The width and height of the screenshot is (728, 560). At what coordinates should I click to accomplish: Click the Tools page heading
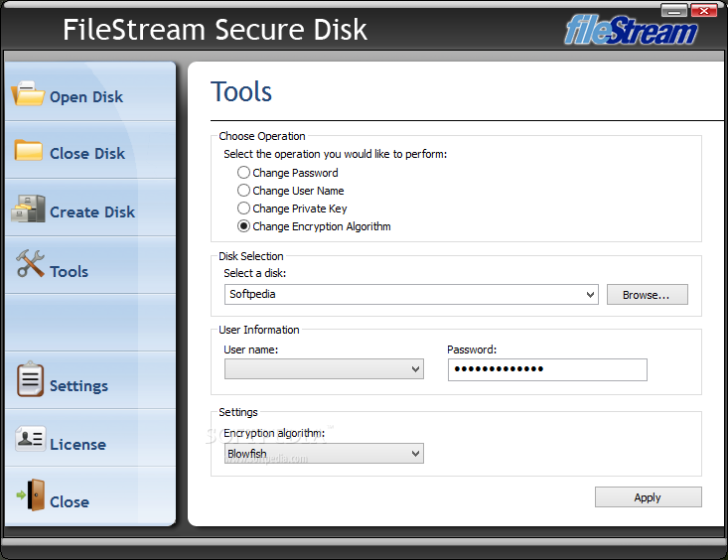[x=241, y=91]
